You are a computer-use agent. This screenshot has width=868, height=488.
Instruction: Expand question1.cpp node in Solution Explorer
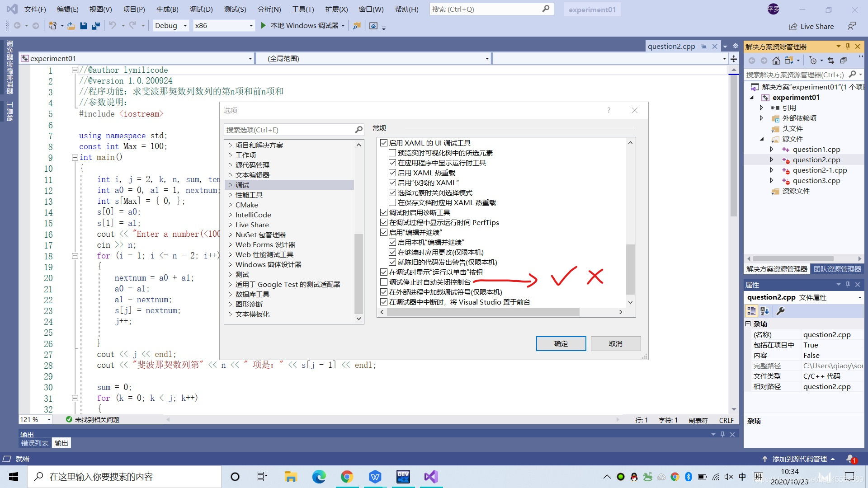(771, 150)
